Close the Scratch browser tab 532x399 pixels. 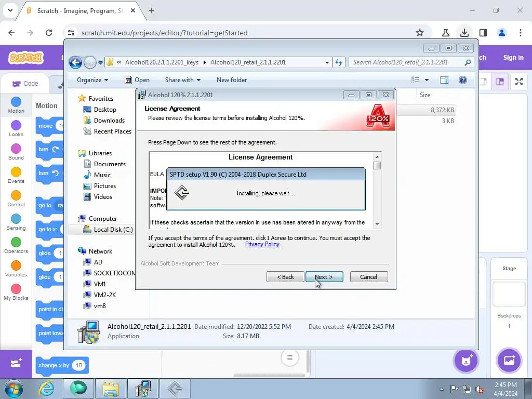coord(133,10)
